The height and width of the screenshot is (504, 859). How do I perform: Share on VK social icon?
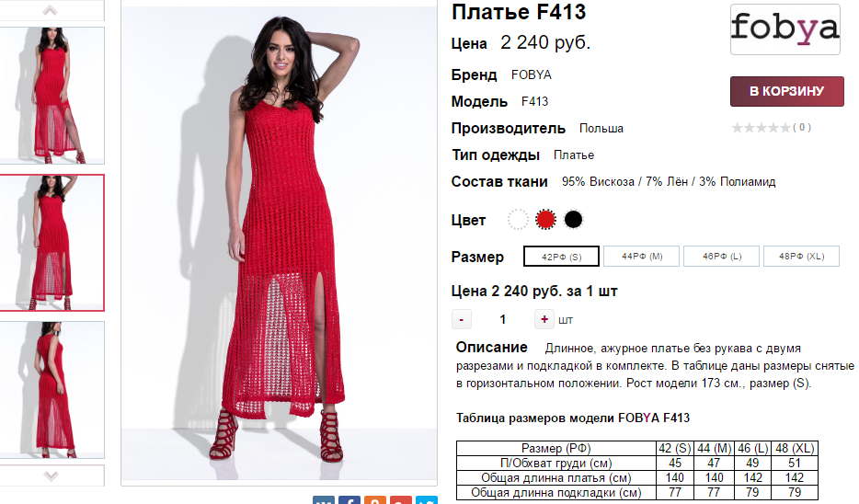point(323,499)
